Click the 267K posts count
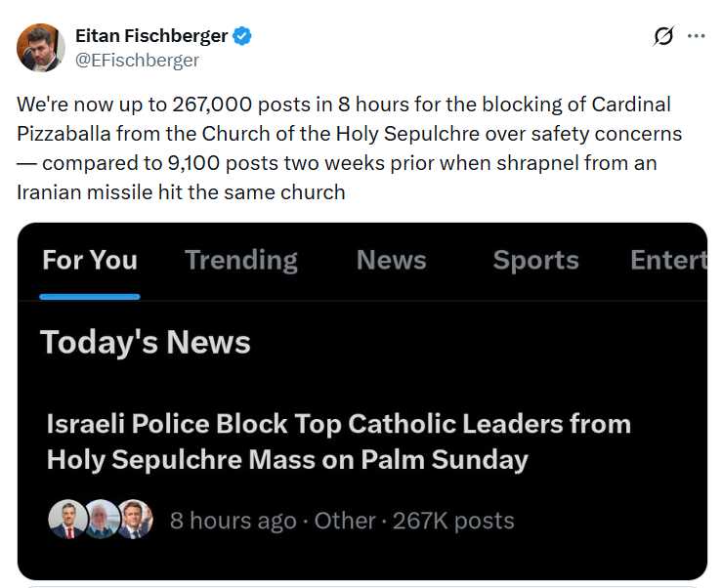 [x=453, y=521]
